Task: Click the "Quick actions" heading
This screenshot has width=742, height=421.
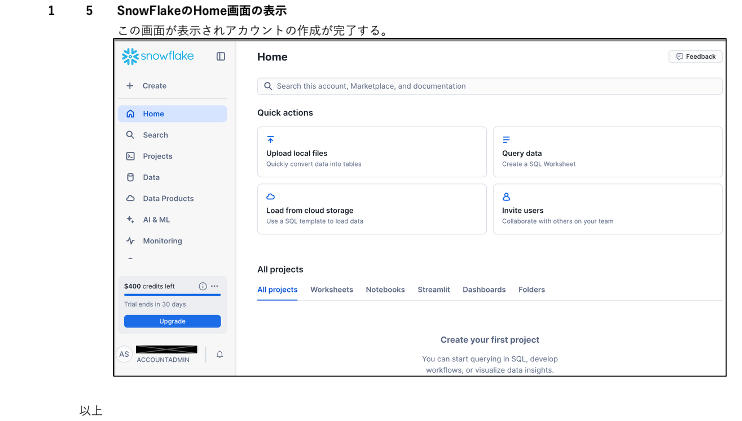Action: click(x=285, y=113)
